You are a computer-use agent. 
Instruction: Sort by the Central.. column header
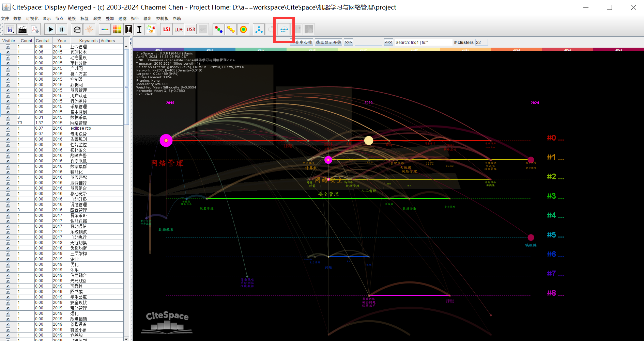point(44,41)
